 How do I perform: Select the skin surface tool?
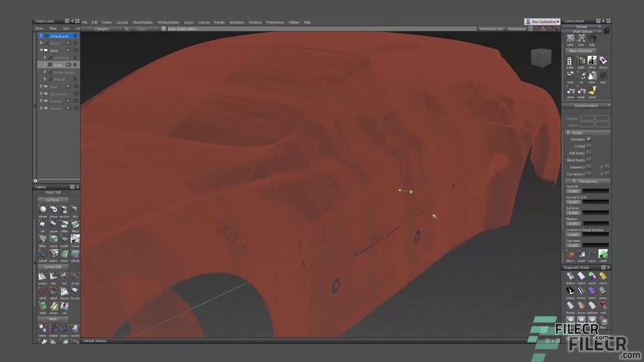(x=75, y=209)
